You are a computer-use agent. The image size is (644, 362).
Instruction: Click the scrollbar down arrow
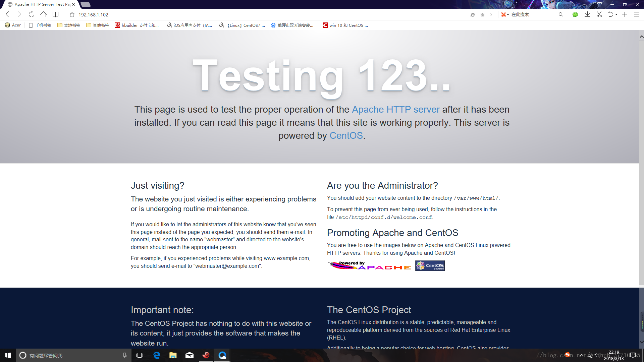[641, 342]
